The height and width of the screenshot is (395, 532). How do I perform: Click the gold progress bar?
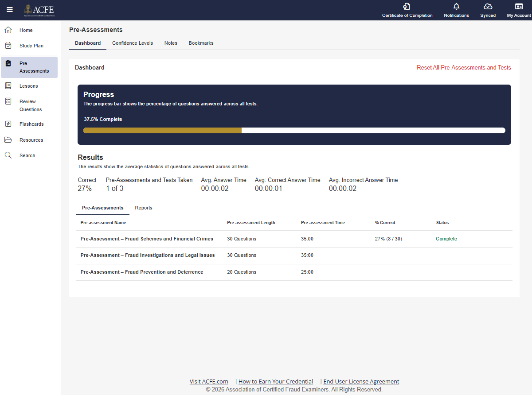(x=162, y=130)
